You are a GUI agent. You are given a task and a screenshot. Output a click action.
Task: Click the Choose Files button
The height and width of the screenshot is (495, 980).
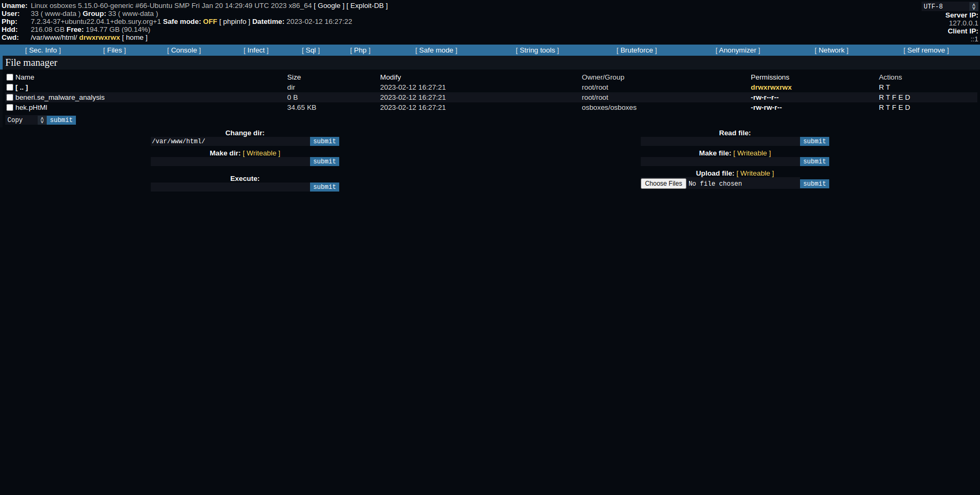(664, 184)
